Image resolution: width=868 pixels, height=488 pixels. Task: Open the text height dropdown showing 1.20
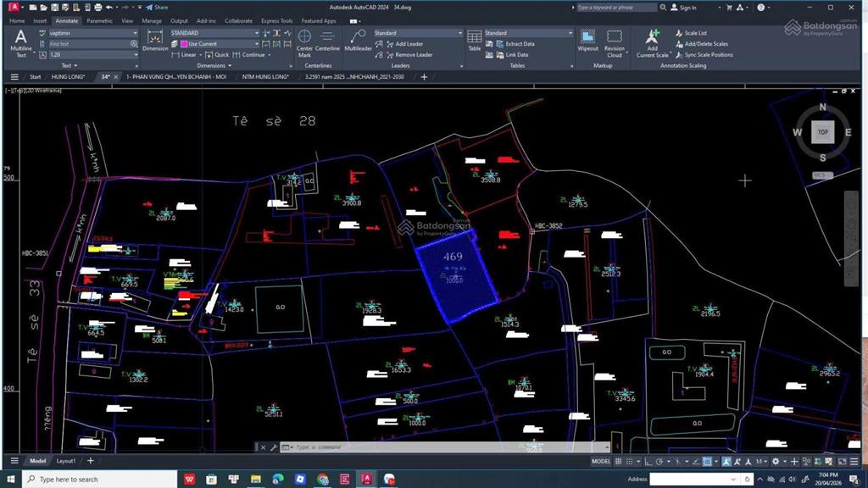click(x=93, y=55)
